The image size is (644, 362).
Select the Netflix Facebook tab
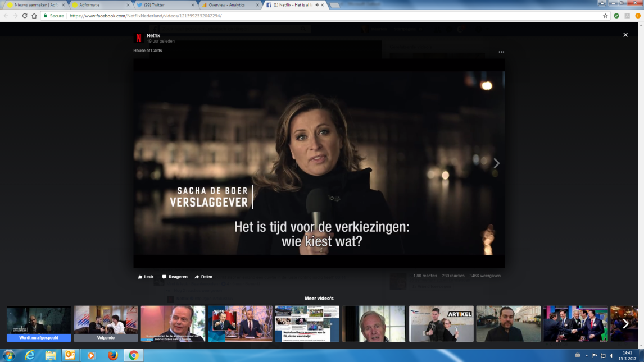coord(294,5)
